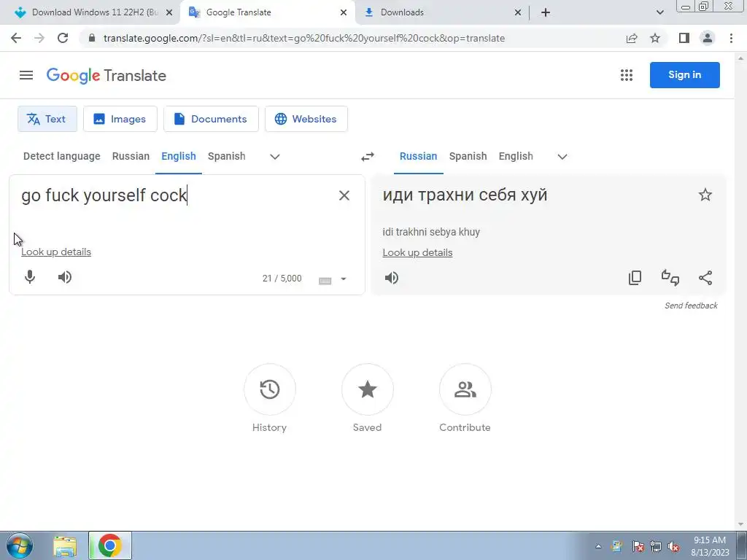Toggle the on-screen keyboard input tool
The image size is (747, 560).
coord(325,280)
